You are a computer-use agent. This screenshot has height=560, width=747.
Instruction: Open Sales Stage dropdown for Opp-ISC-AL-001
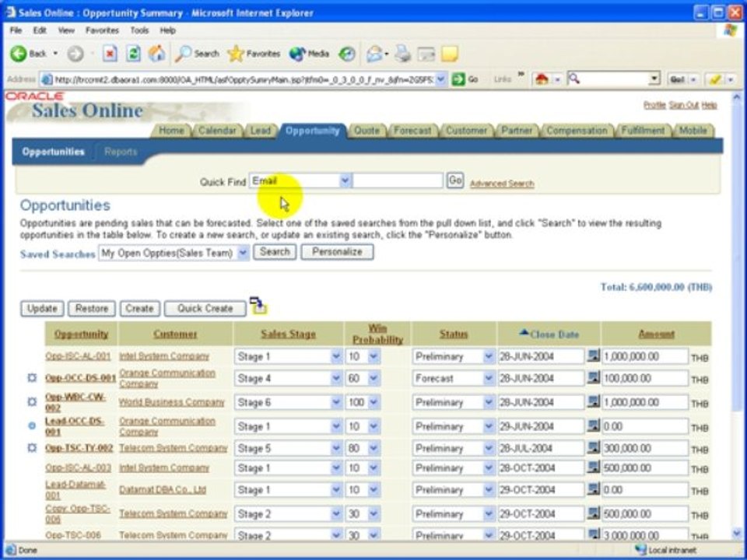coord(336,356)
